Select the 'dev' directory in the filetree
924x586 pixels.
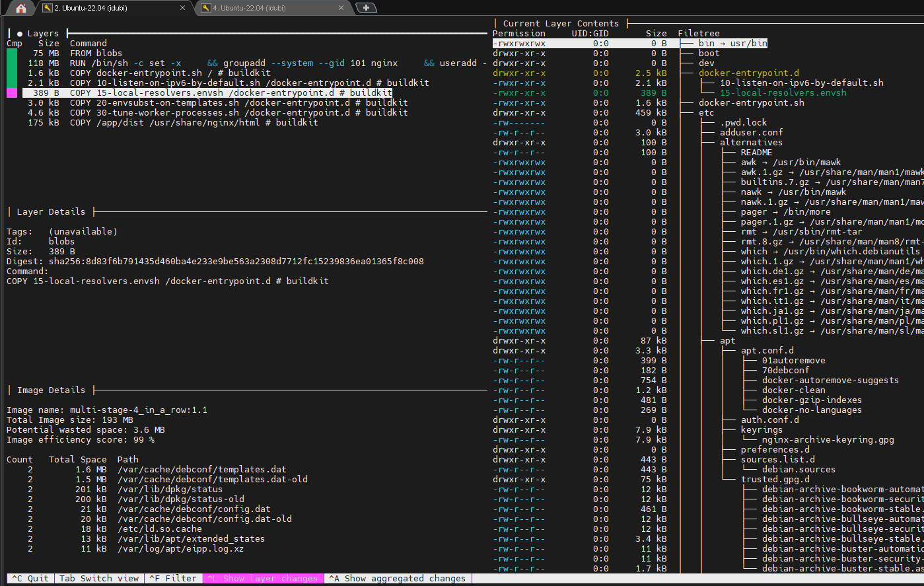707,63
